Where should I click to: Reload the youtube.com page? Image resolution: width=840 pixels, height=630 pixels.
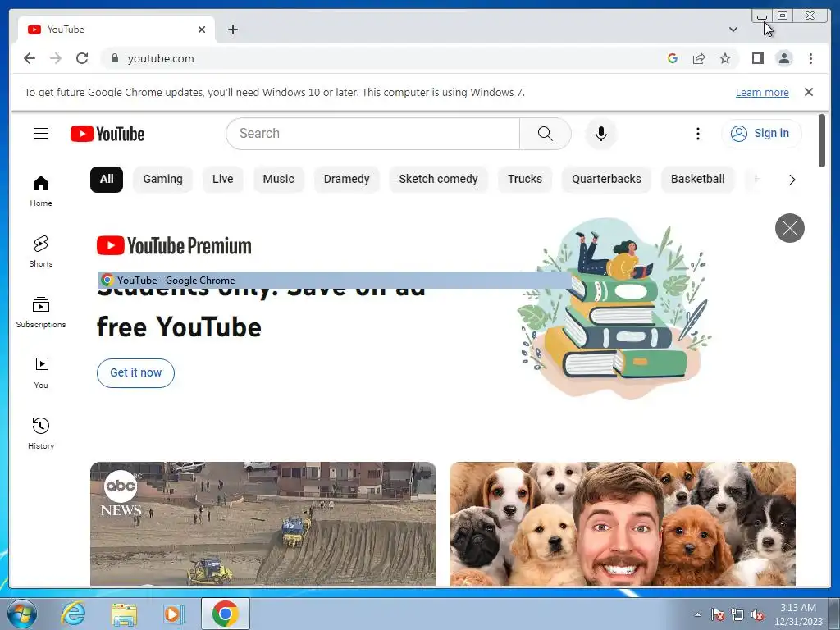[82, 58]
